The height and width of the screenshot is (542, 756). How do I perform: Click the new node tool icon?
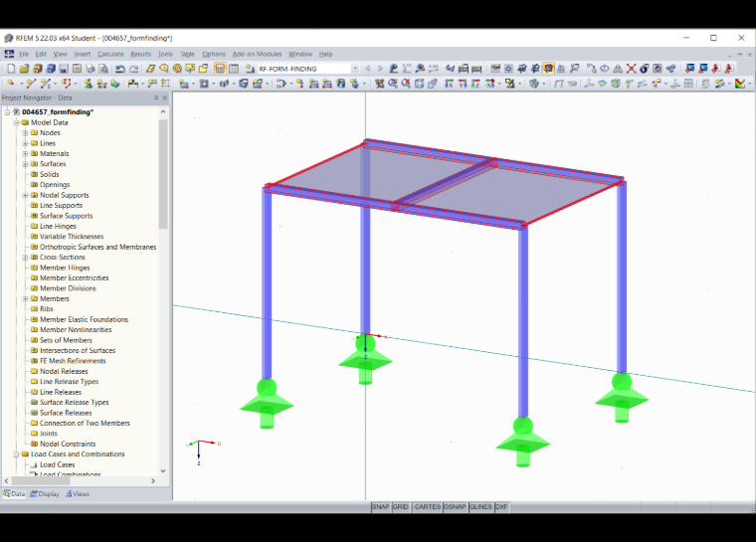click(x=11, y=84)
